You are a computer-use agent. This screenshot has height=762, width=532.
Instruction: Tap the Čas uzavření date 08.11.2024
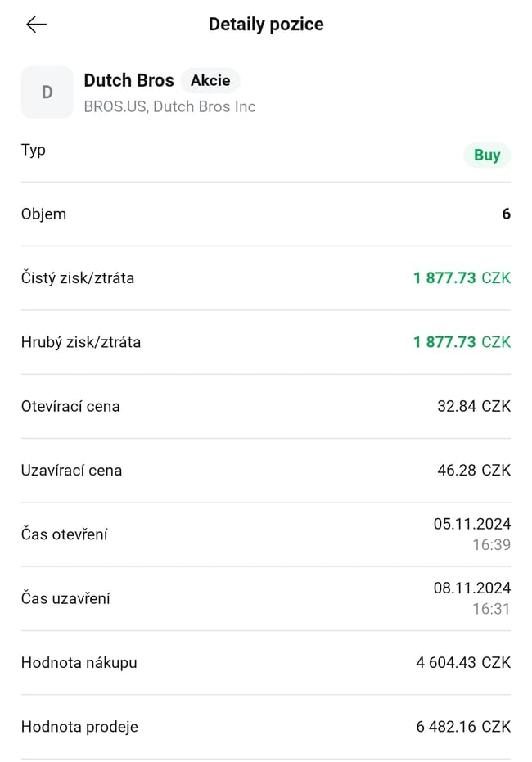pyautogui.click(x=472, y=588)
